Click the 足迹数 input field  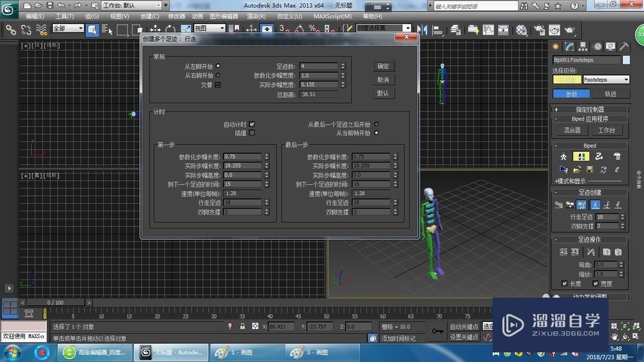(x=319, y=66)
